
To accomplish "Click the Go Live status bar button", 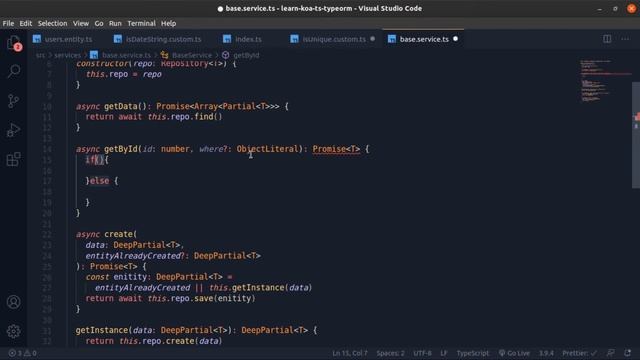I will click(514, 353).
